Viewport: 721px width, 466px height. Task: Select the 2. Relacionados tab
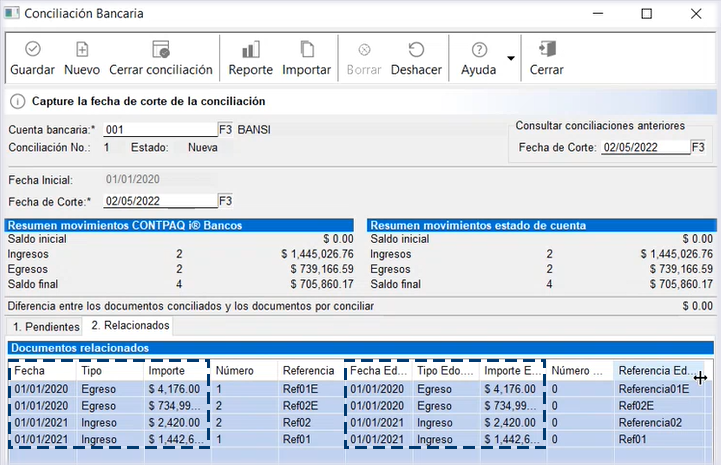coord(130,325)
